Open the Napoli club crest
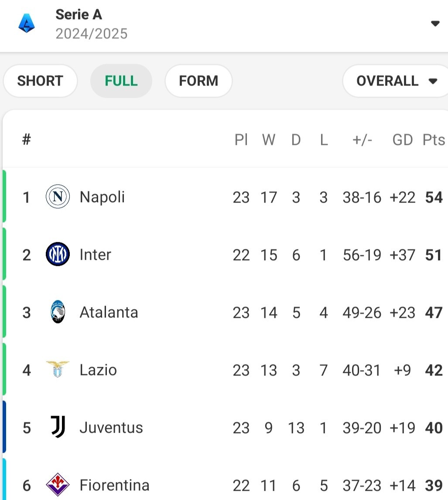448x500 pixels. click(58, 197)
